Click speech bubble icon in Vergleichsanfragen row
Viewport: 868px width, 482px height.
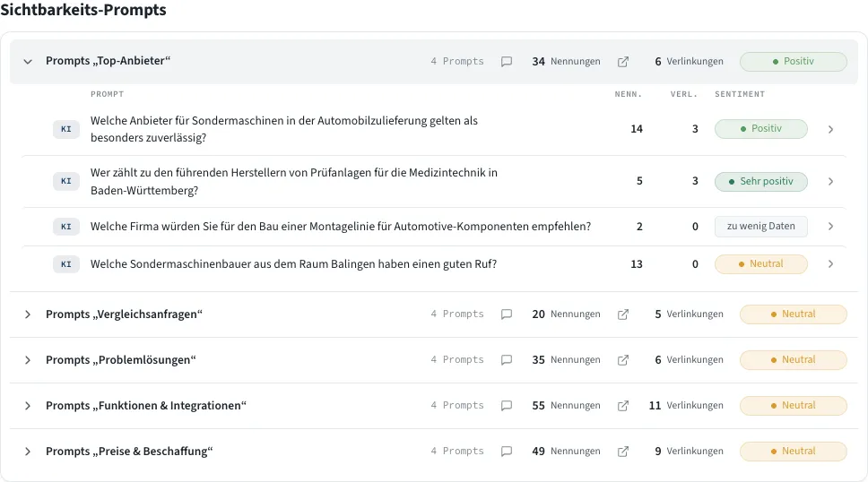tap(507, 314)
